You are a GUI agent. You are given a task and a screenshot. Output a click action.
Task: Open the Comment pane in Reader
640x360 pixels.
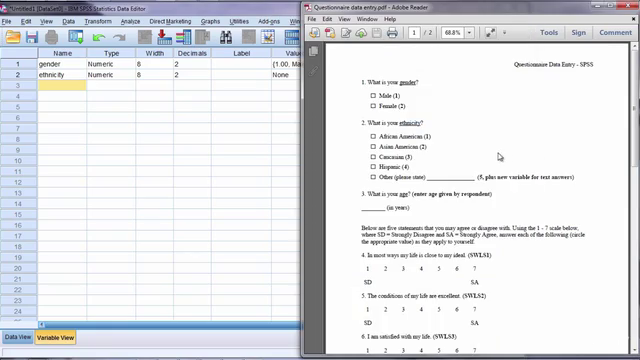pyautogui.click(x=615, y=33)
